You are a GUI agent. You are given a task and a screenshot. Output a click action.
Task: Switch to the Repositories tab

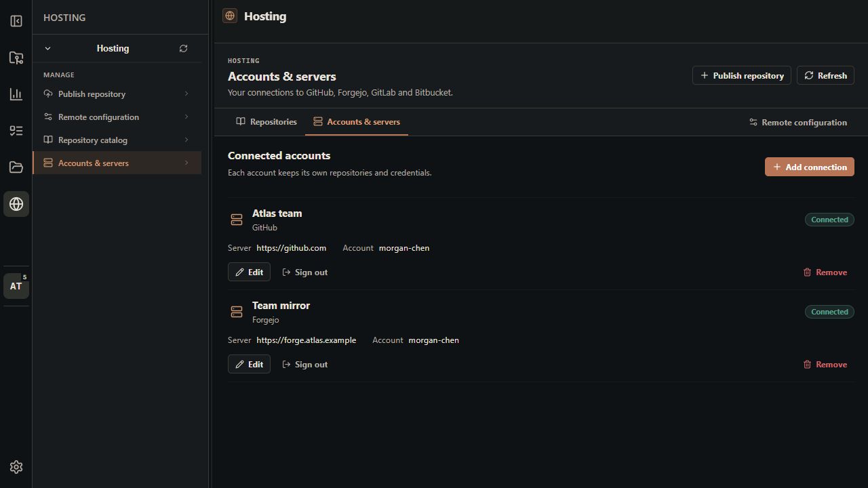pyautogui.click(x=267, y=122)
